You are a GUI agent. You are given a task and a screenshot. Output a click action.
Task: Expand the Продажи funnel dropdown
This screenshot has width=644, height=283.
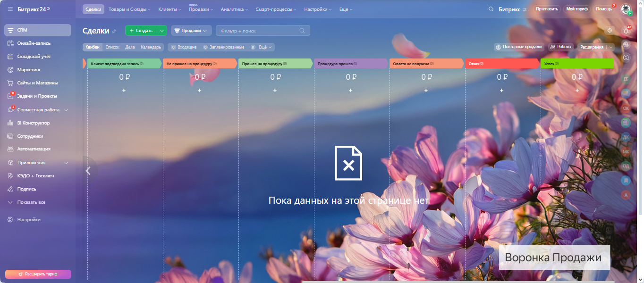pyautogui.click(x=191, y=31)
